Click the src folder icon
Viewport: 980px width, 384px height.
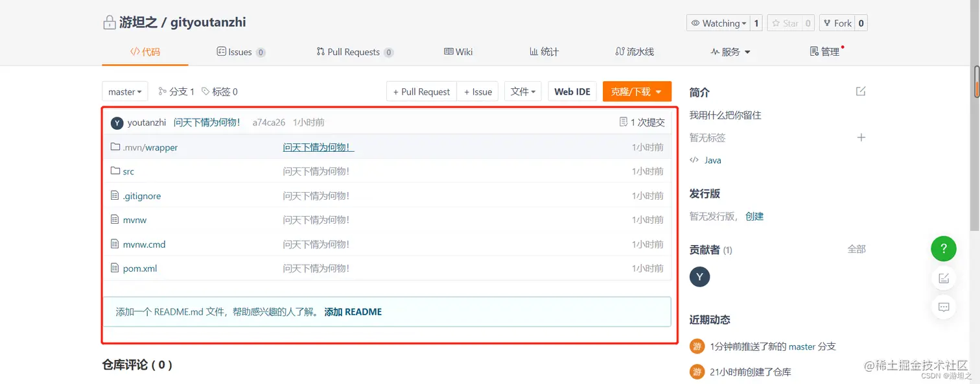click(x=115, y=171)
